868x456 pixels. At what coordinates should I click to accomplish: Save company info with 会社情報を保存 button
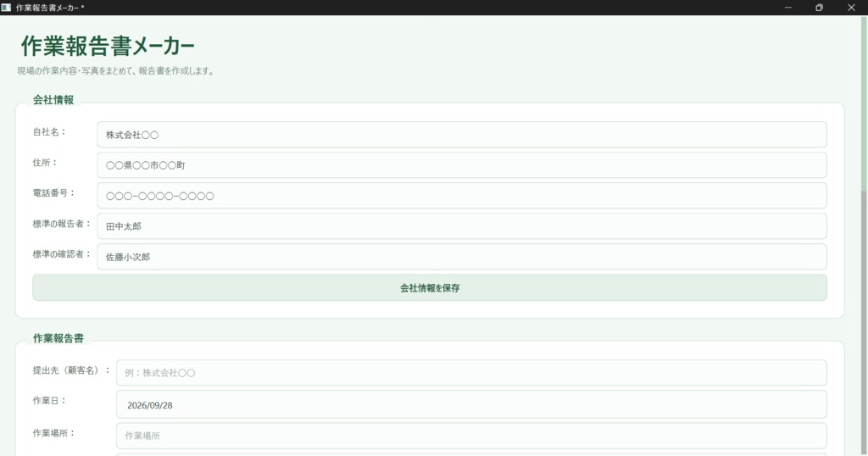coord(430,288)
